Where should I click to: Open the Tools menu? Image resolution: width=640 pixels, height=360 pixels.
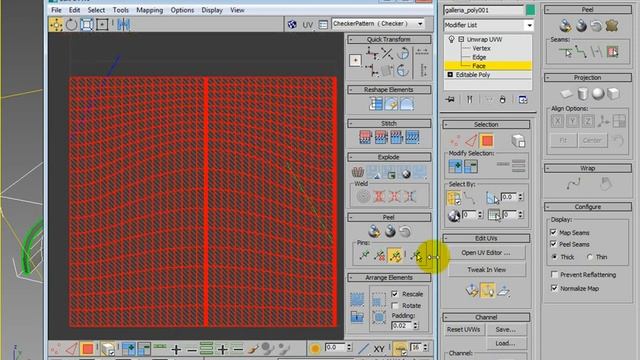120,10
